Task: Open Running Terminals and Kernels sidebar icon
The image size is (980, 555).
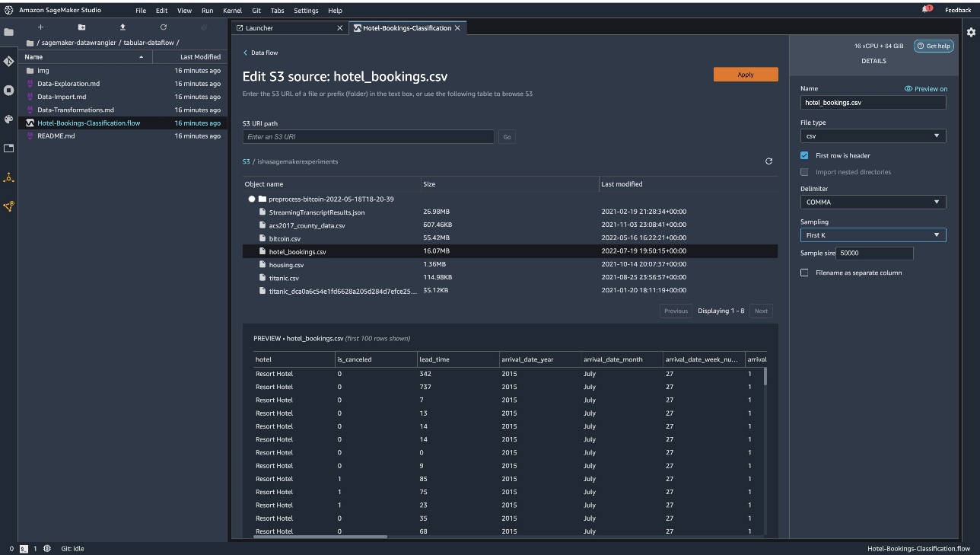Action: point(8,90)
